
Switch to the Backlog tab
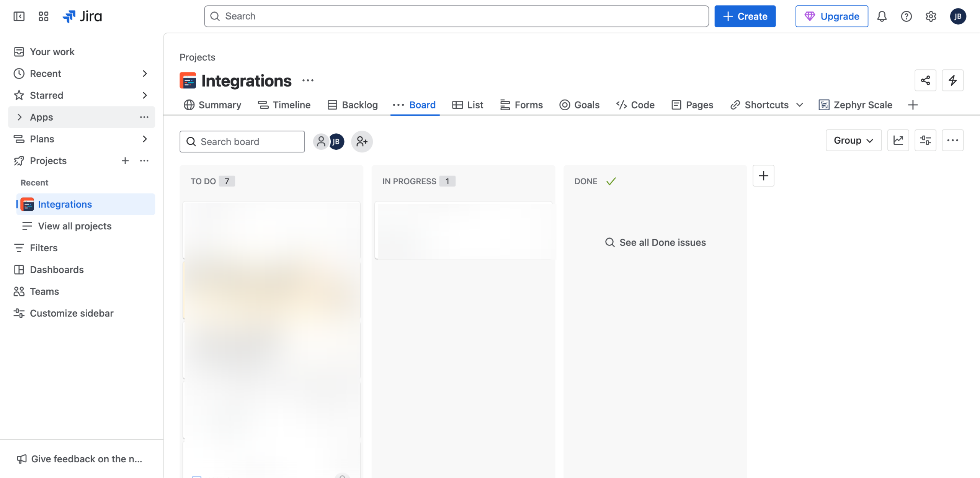[x=353, y=105]
